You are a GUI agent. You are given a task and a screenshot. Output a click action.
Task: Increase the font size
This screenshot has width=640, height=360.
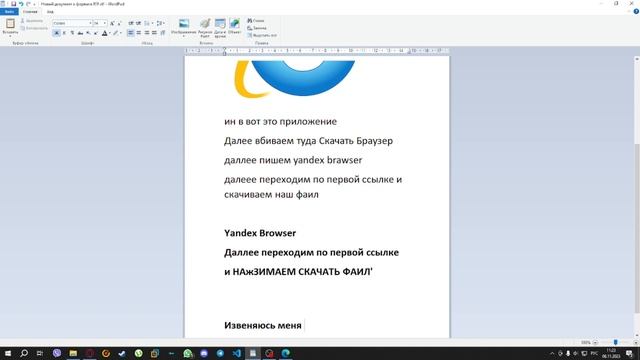[112, 23]
